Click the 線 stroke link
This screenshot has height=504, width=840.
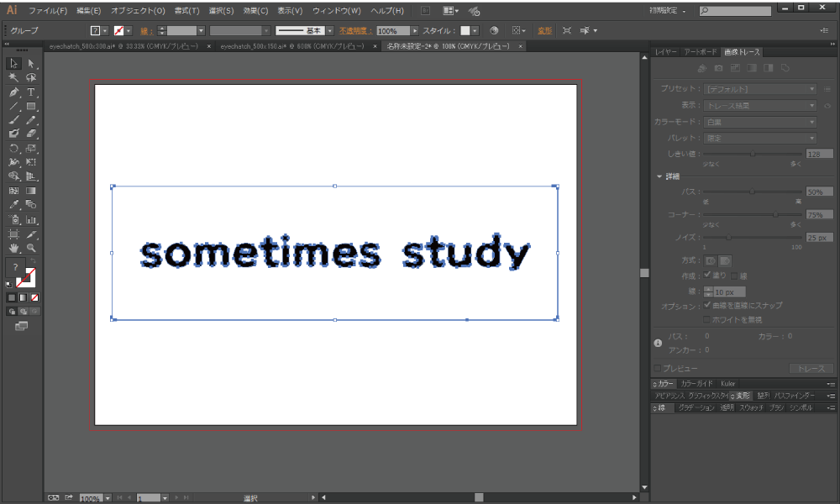pyautogui.click(x=145, y=31)
